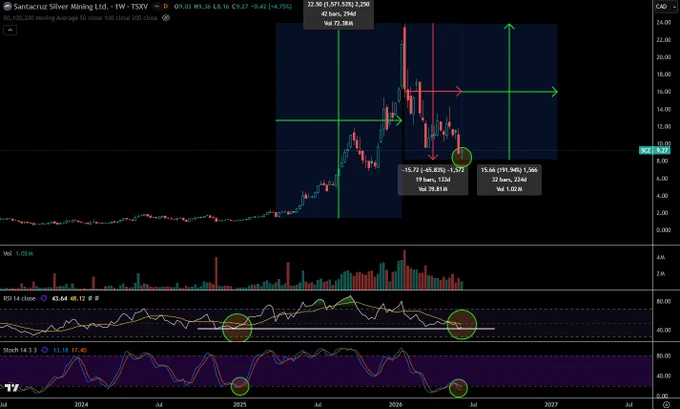Click the SCZ 9.27 price label on the price axis
Viewport: 680px width, 409px height.
click(x=655, y=151)
